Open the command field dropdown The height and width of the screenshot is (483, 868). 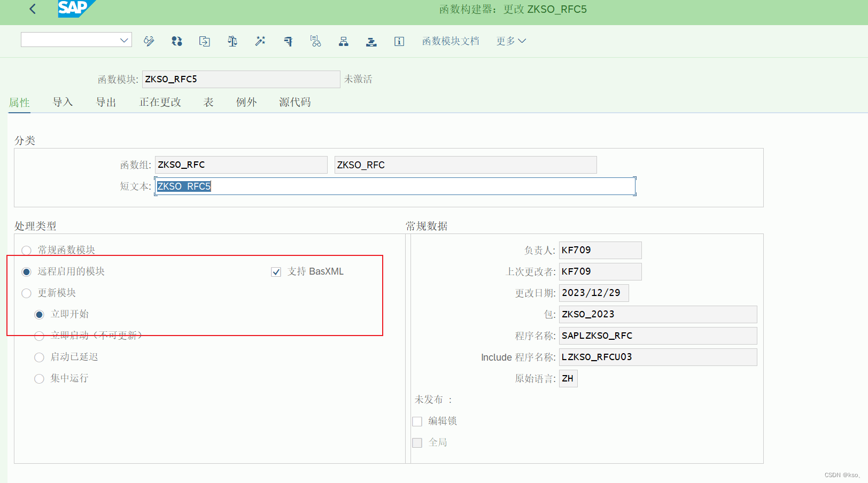pos(123,39)
